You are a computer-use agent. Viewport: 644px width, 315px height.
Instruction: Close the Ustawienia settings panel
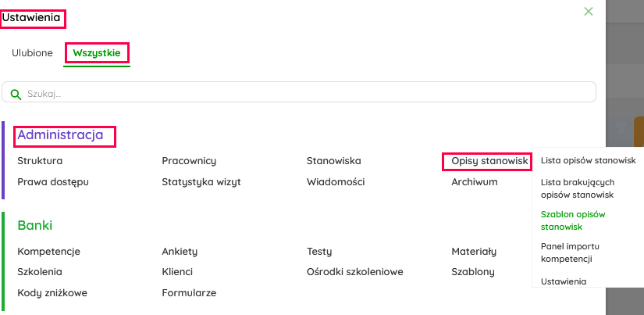pyautogui.click(x=589, y=11)
